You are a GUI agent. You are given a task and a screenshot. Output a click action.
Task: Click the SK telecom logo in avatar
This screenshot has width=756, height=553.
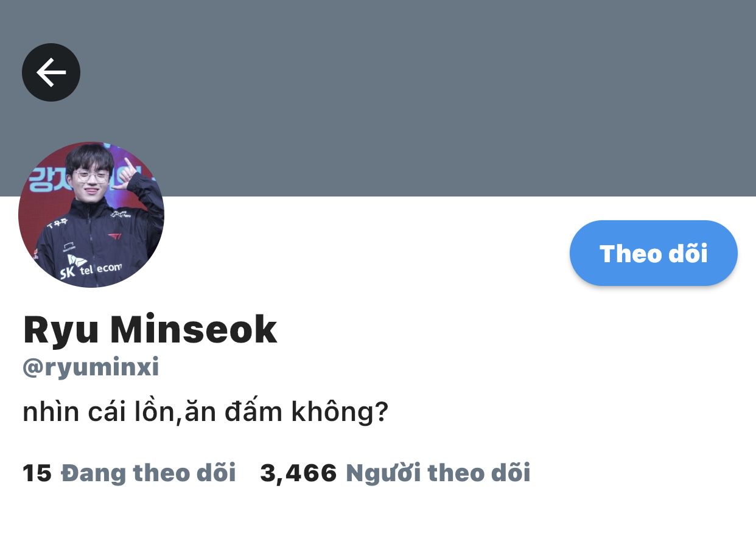pyautogui.click(x=91, y=267)
